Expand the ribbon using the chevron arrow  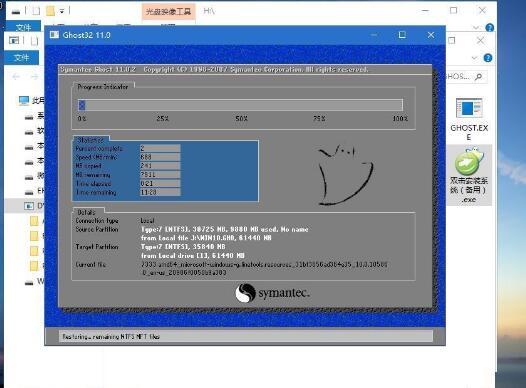click(x=476, y=27)
